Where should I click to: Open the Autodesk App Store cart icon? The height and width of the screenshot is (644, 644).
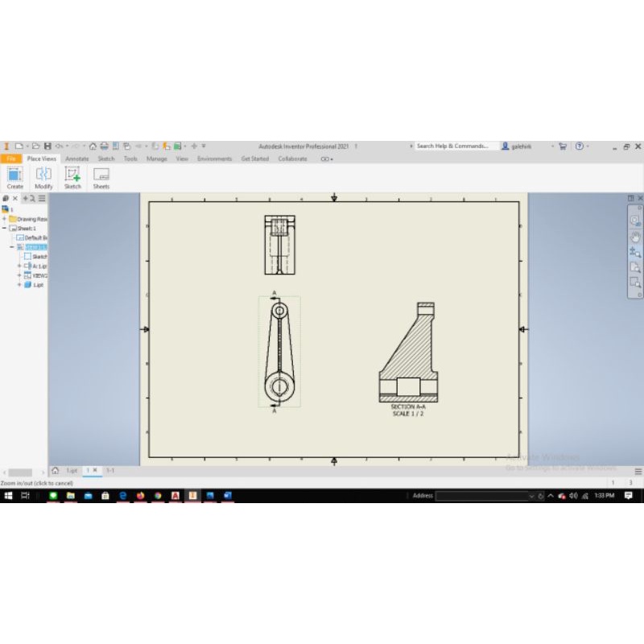563,147
